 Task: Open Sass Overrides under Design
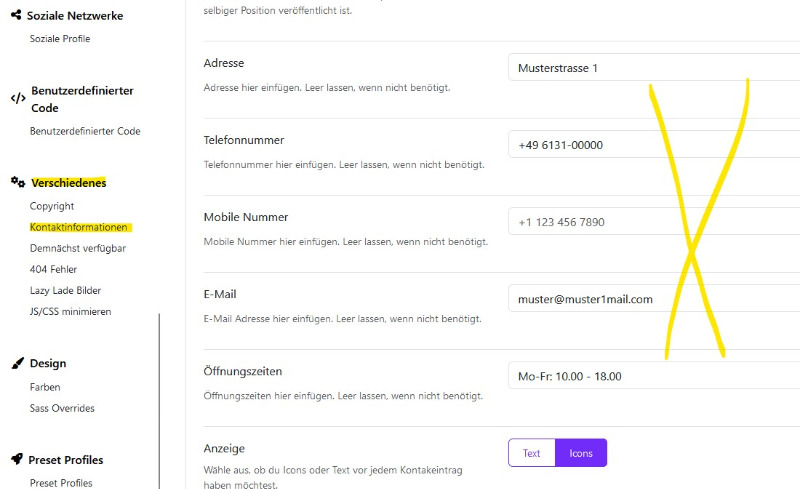(x=62, y=408)
